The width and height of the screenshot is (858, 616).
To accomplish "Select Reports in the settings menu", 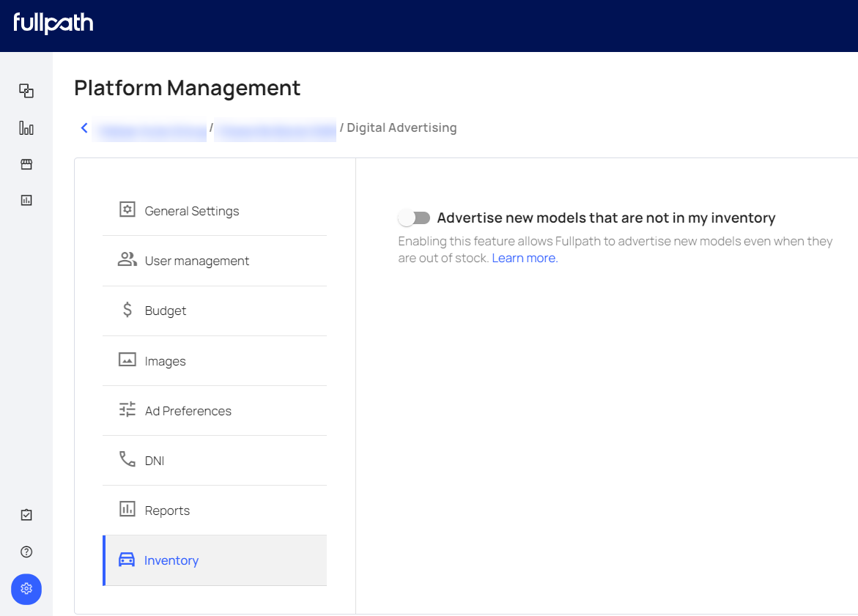I will (167, 511).
